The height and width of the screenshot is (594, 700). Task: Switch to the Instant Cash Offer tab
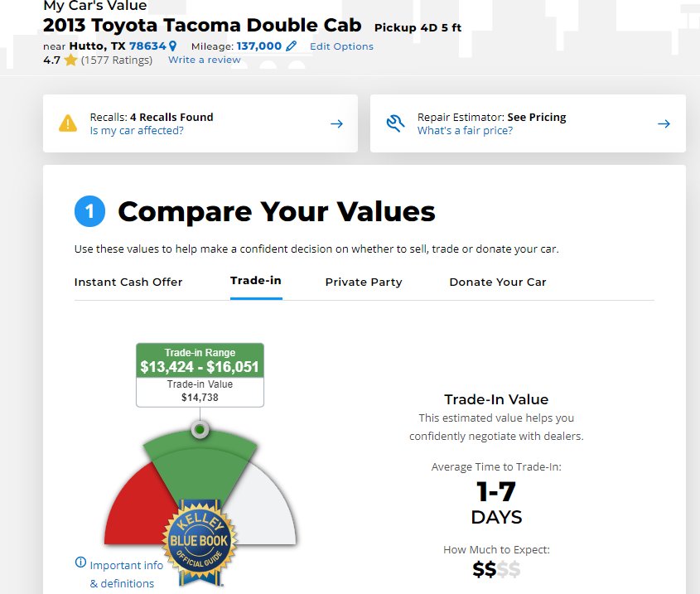click(128, 283)
